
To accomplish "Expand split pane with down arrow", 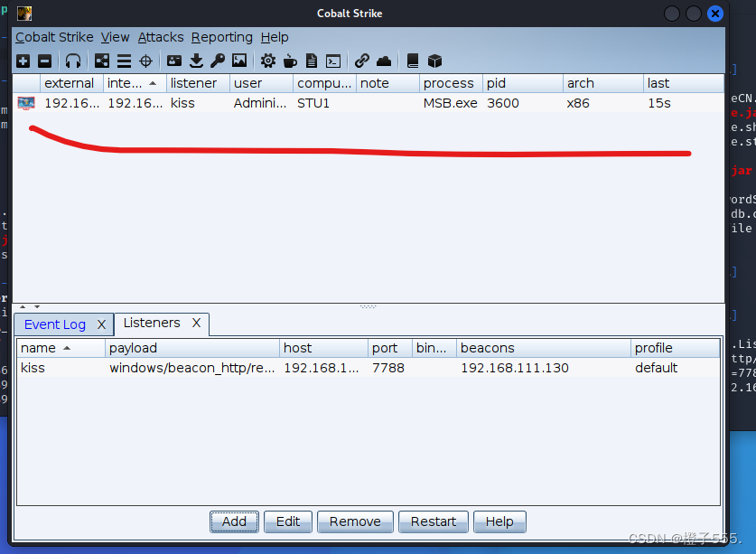I will click(37, 306).
